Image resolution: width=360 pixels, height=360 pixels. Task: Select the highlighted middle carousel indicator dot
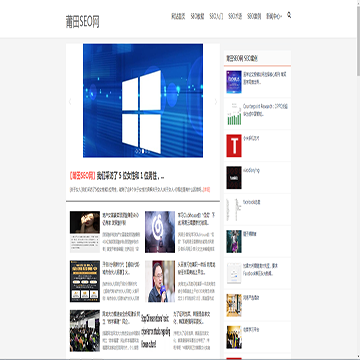coord(143,151)
